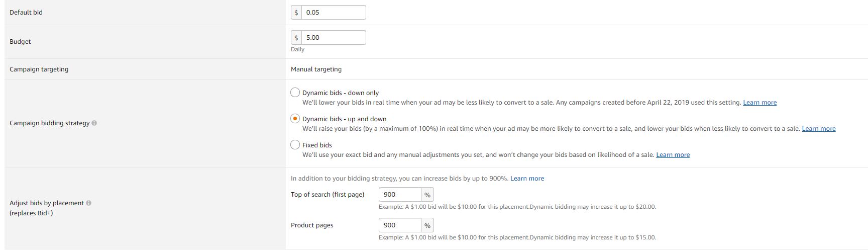Open Learn more link for down only bids
Viewport: 868px width, 252px height.
[x=759, y=103]
